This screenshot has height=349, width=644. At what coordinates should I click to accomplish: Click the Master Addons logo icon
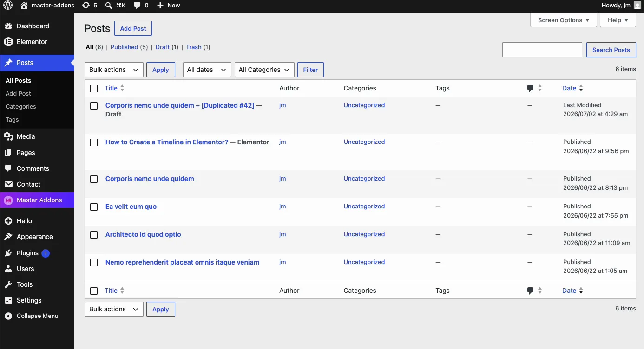pos(8,200)
